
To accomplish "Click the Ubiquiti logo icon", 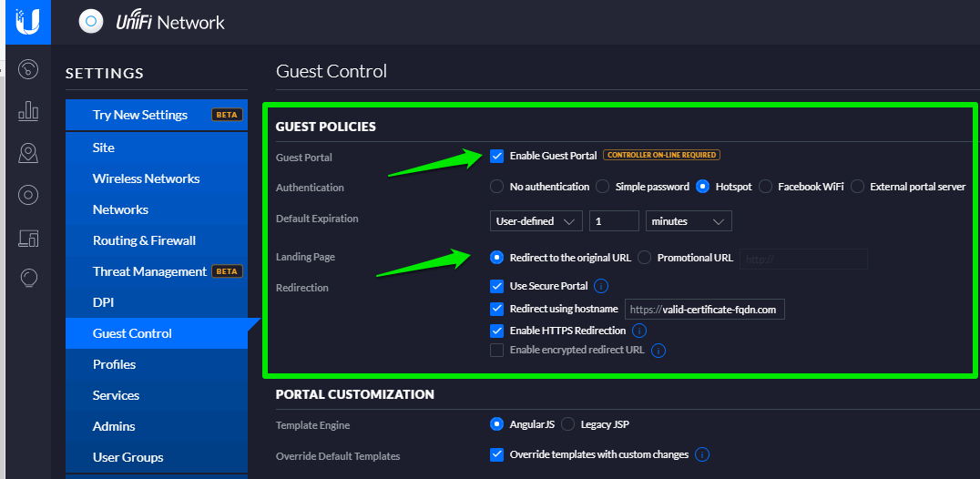I will 26,21.
